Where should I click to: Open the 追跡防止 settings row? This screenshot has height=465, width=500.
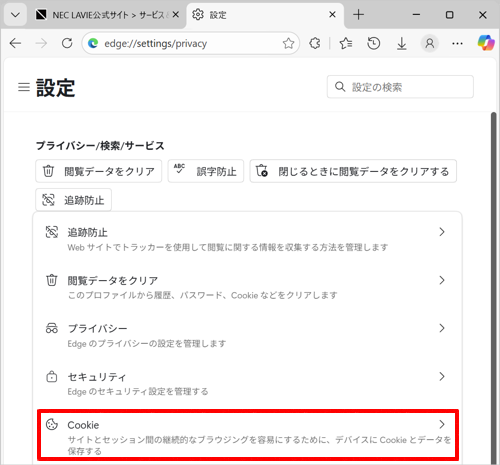247,239
